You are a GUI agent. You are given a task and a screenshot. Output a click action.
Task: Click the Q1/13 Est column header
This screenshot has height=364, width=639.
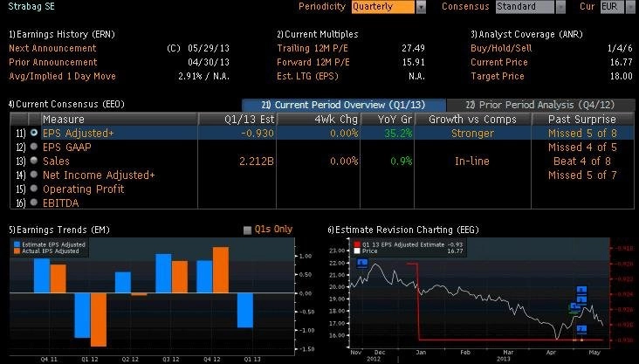click(x=237, y=119)
